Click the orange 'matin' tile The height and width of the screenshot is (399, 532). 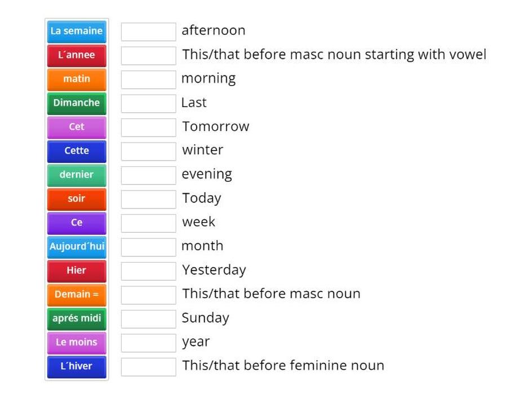coord(77,79)
